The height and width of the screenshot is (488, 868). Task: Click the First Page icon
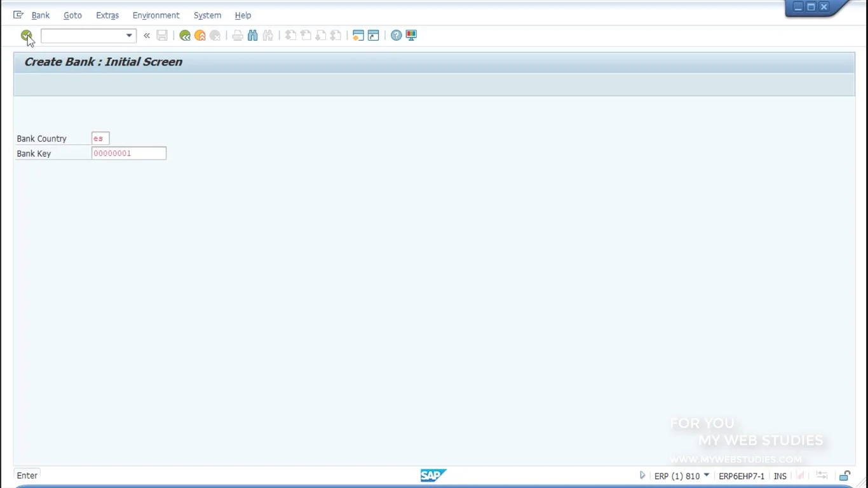[x=290, y=36]
